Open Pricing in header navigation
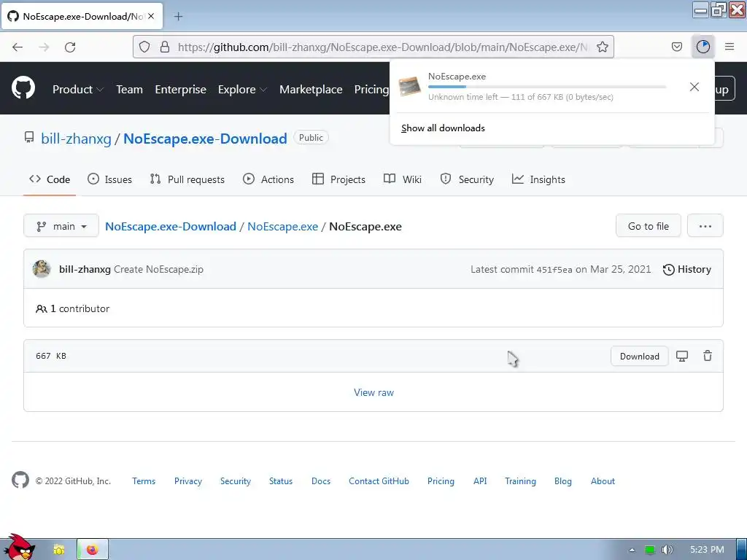The height and width of the screenshot is (560, 747). click(x=371, y=90)
